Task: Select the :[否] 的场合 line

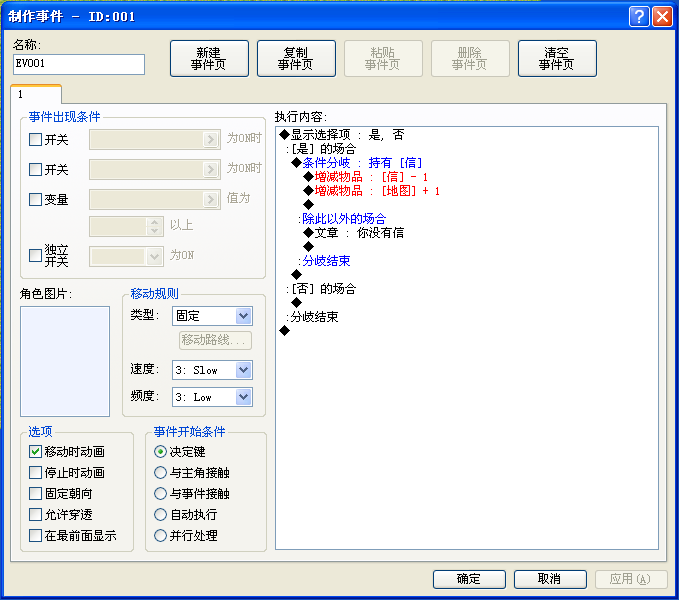Action: pyautogui.click(x=321, y=289)
